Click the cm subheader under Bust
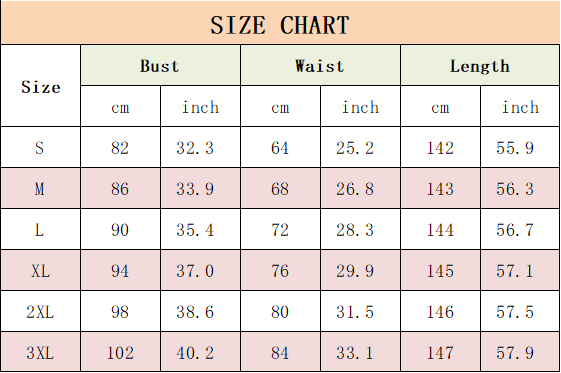561x373 pixels. click(x=121, y=106)
